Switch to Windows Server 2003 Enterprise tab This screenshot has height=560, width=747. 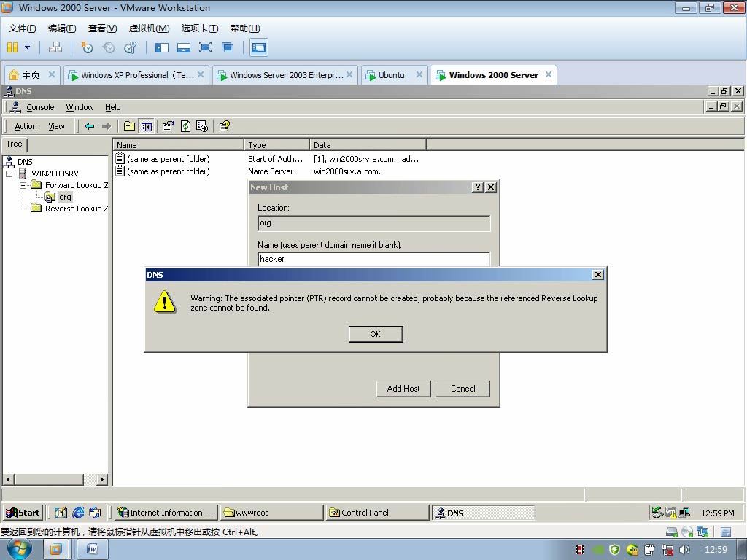point(286,75)
